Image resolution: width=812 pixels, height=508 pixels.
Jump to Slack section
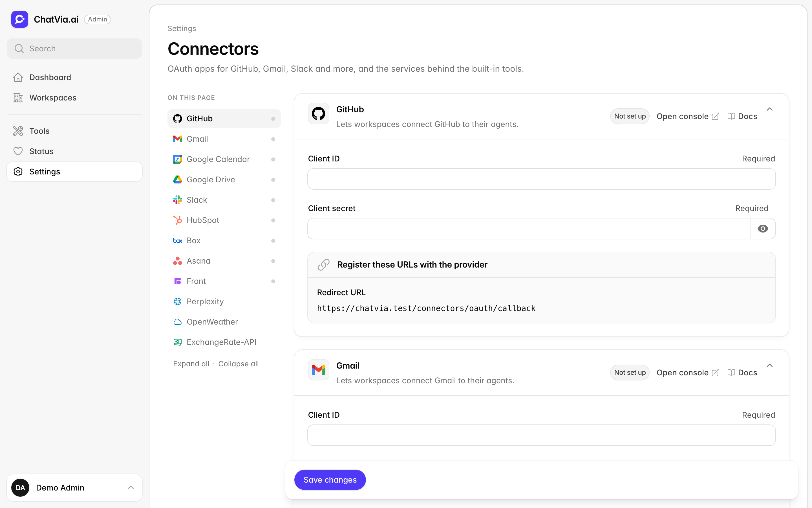coord(224,200)
